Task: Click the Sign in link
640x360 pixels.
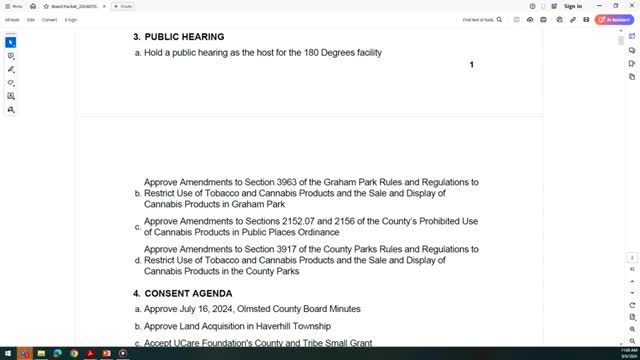Action: click(573, 7)
